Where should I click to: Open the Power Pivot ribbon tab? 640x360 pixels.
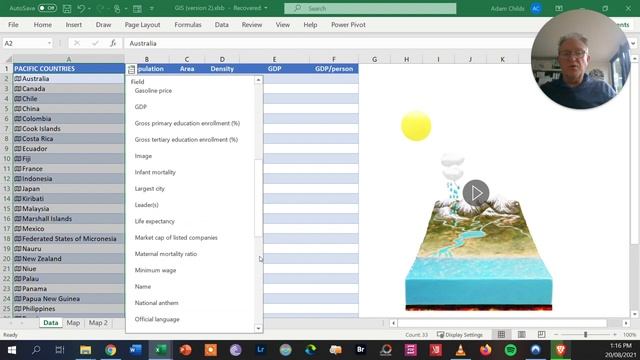coord(348,25)
